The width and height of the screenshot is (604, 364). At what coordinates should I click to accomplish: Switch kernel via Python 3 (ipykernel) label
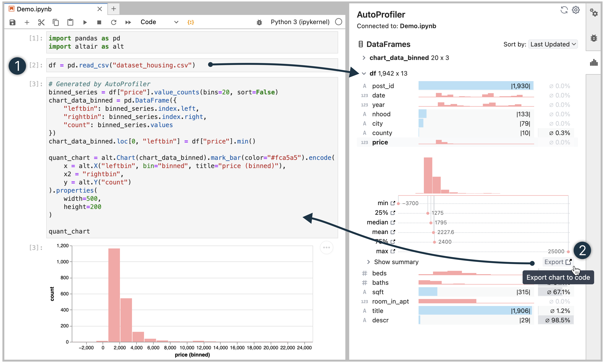pyautogui.click(x=300, y=22)
